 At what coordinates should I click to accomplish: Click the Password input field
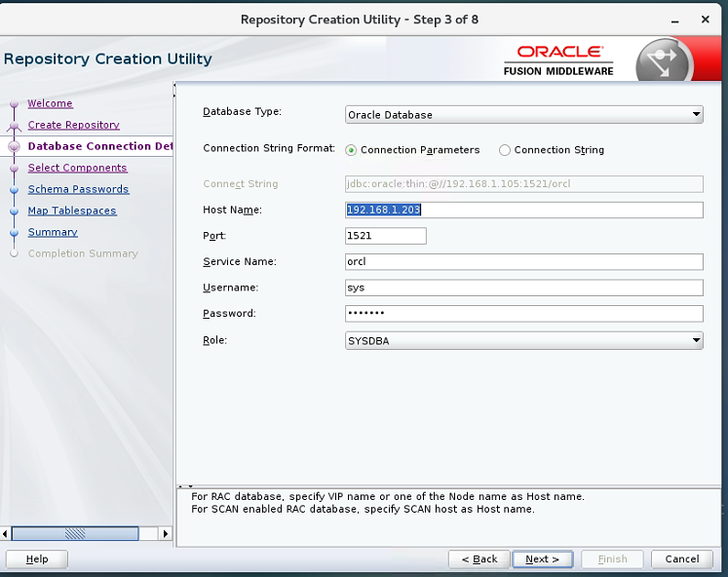[523, 314]
